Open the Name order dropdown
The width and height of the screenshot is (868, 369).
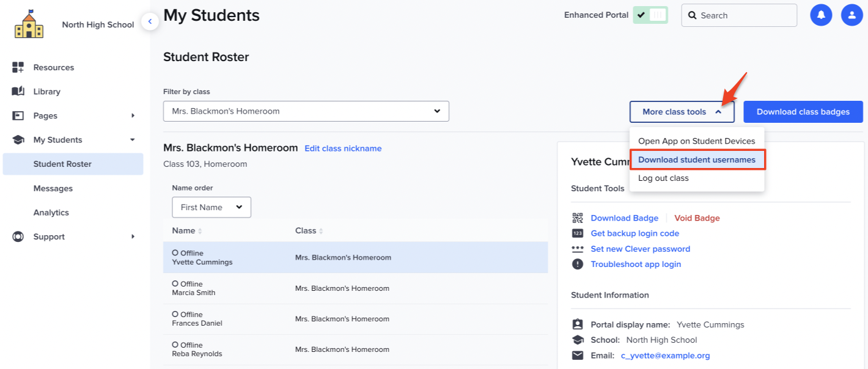tap(211, 207)
